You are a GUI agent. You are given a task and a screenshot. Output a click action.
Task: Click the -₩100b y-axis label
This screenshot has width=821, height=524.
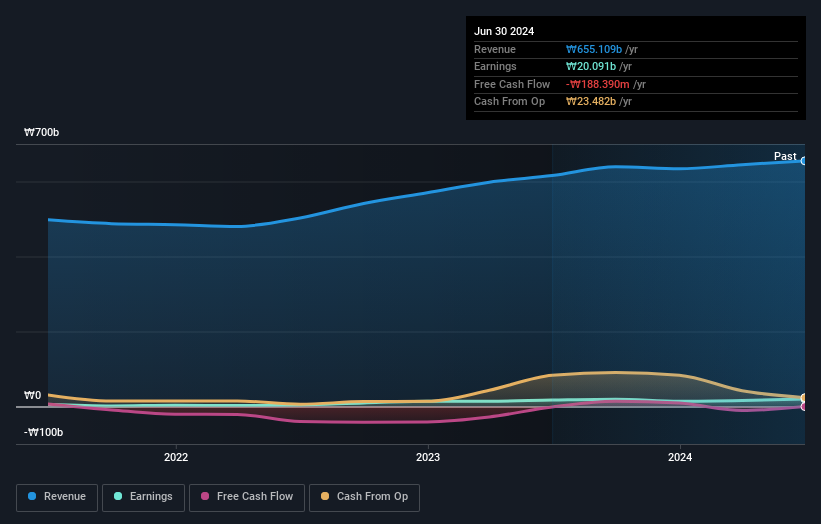click(43, 432)
